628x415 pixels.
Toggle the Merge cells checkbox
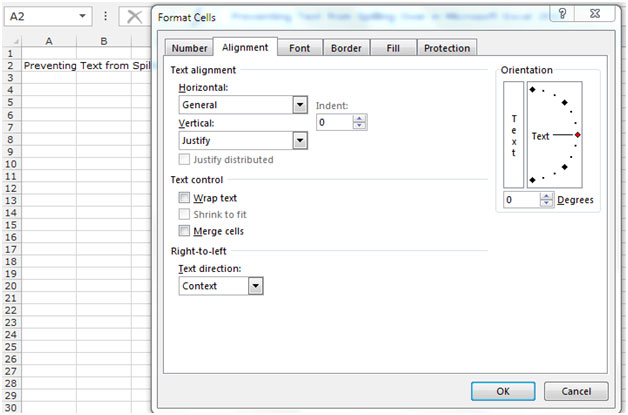(184, 231)
